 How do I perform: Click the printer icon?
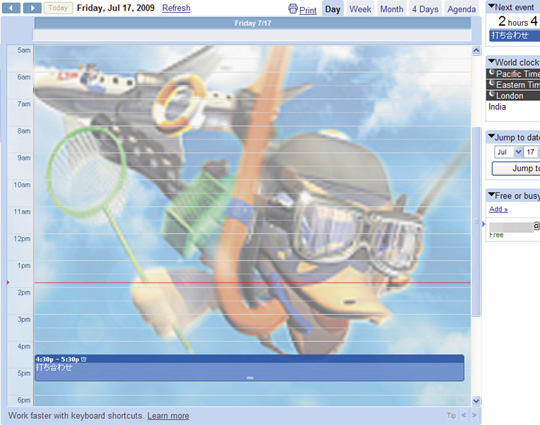coord(293,9)
